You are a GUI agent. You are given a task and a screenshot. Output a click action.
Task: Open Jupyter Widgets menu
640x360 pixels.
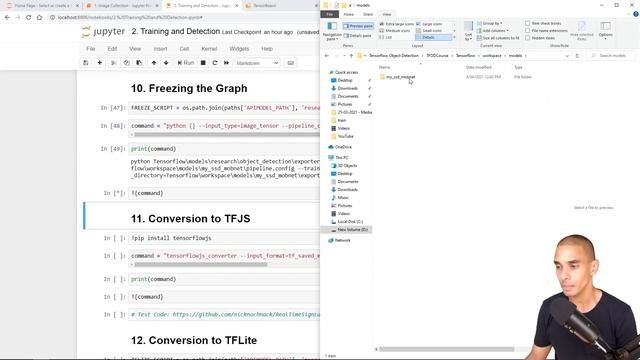point(239,49)
